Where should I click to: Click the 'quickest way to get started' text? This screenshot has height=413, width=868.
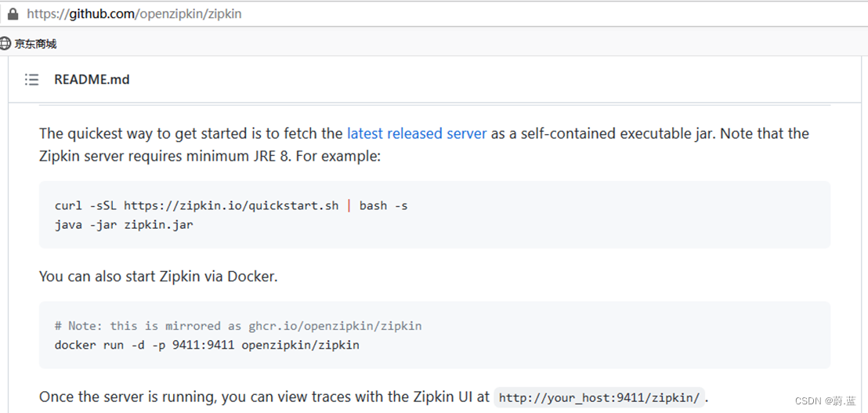(x=157, y=133)
